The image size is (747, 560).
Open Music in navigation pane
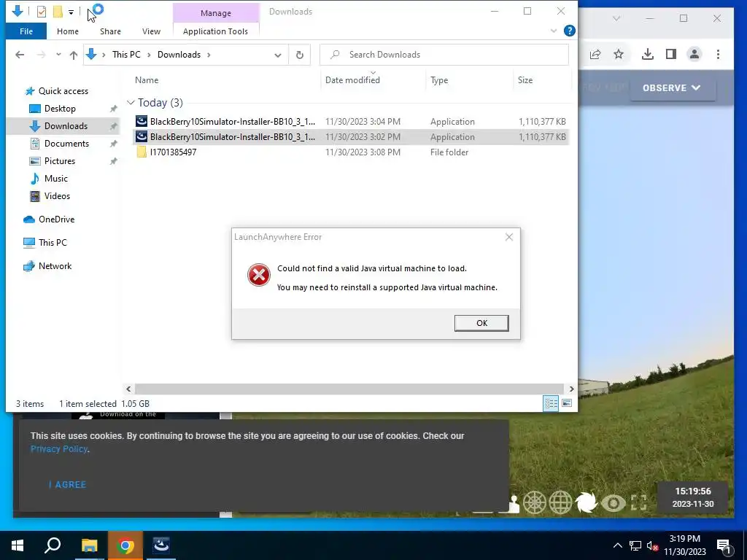pos(55,179)
